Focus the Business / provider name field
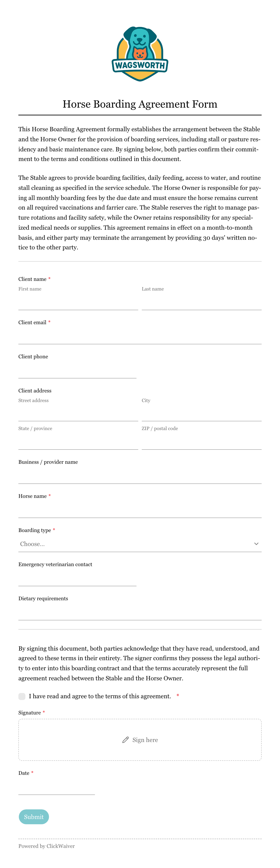The height and width of the screenshot is (868, 280). [x=140, y=476]
